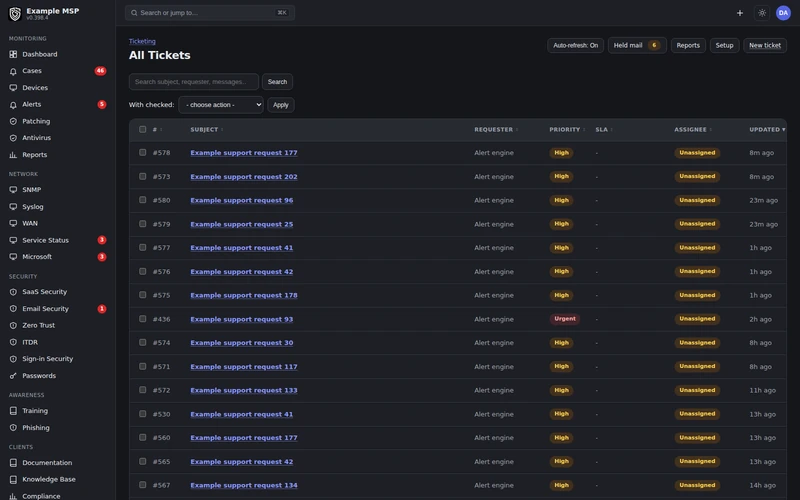Screen dimensions: 800x500
Task: Sort tickets by Subject column
Action: [x=207, y=130]
